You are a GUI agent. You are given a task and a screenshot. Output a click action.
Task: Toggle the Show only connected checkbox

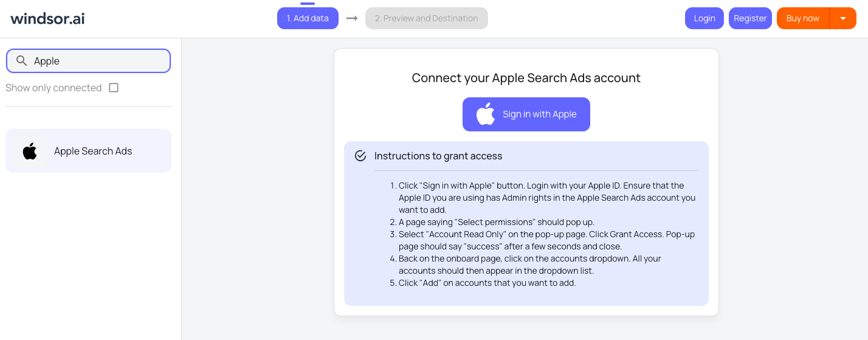pos(114,88)
